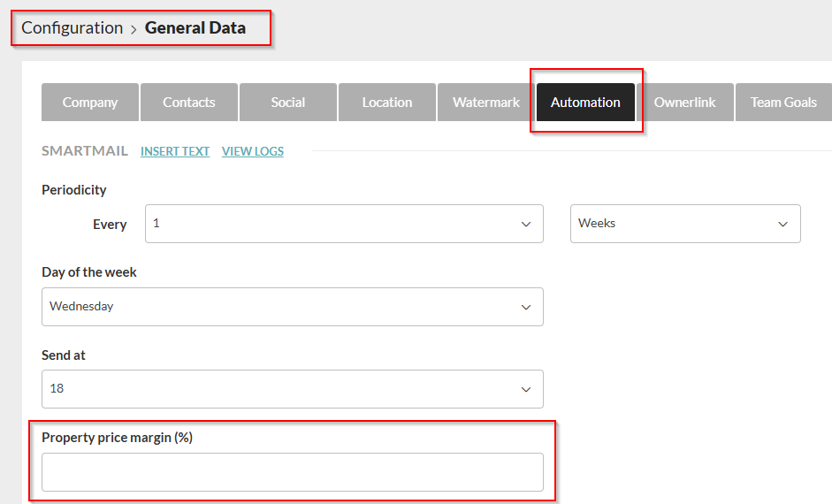Click the INSERT TEXT link

pyautogui.click(x=175, y=151)
